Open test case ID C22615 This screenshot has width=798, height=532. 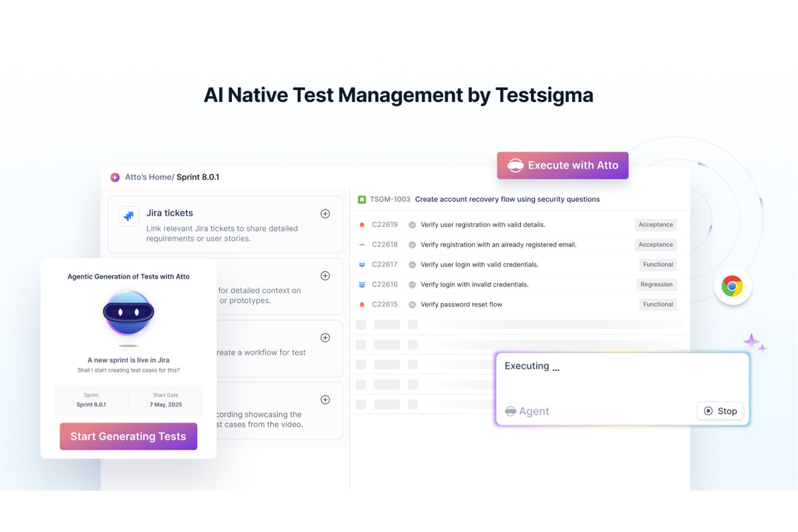click(x=384, y=305)
